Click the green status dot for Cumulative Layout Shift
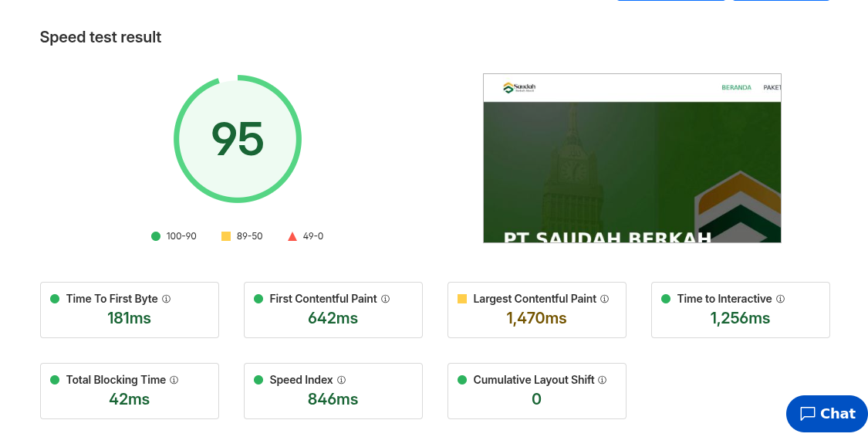 pos(462,380)
